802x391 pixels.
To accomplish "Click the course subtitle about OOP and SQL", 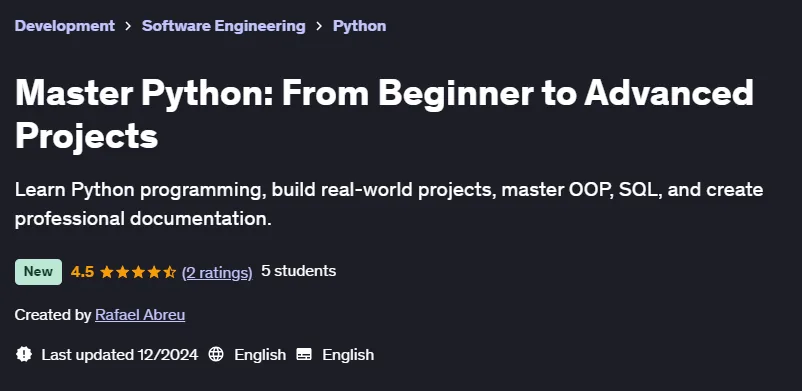I will pyautogui.click(x=389, y=204).
